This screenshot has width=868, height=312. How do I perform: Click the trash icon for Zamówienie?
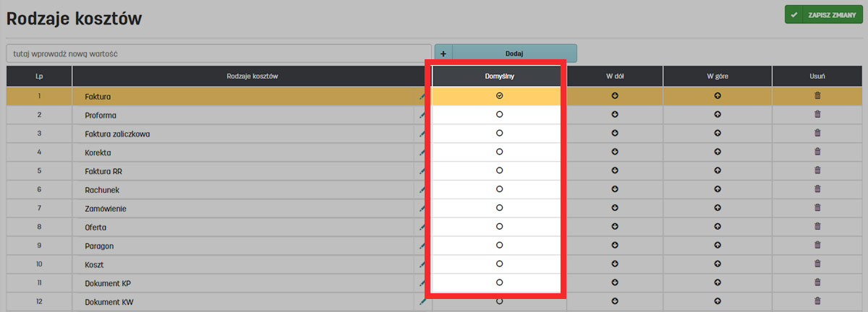tap(817, 208)
